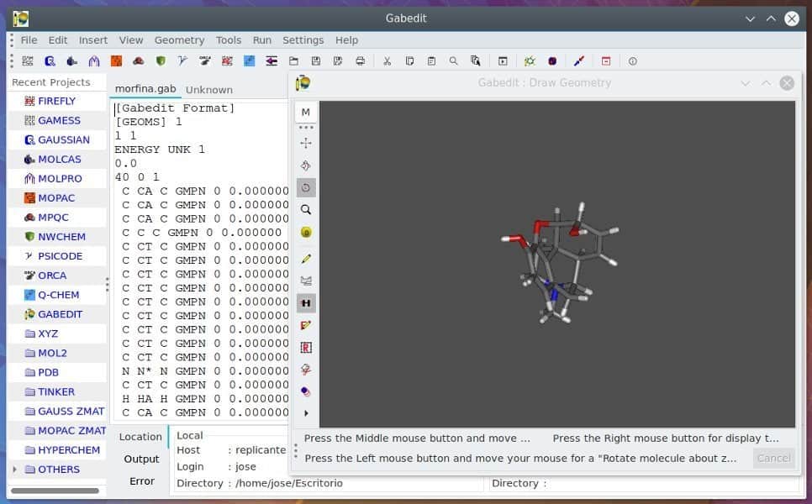Screen dimensions: 812x504
Task: Click the Molcas input toolbar icon
Action: (72, 61)
